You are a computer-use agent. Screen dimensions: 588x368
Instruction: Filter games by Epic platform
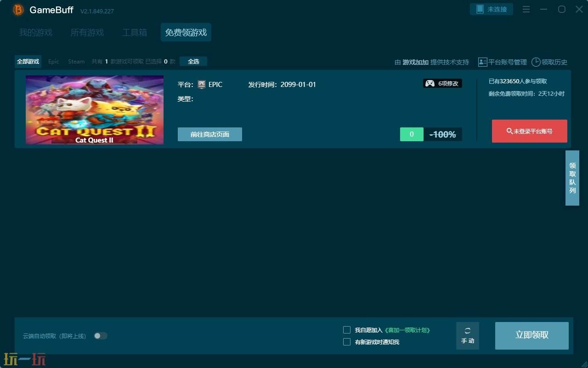click(x=54, y=62)
